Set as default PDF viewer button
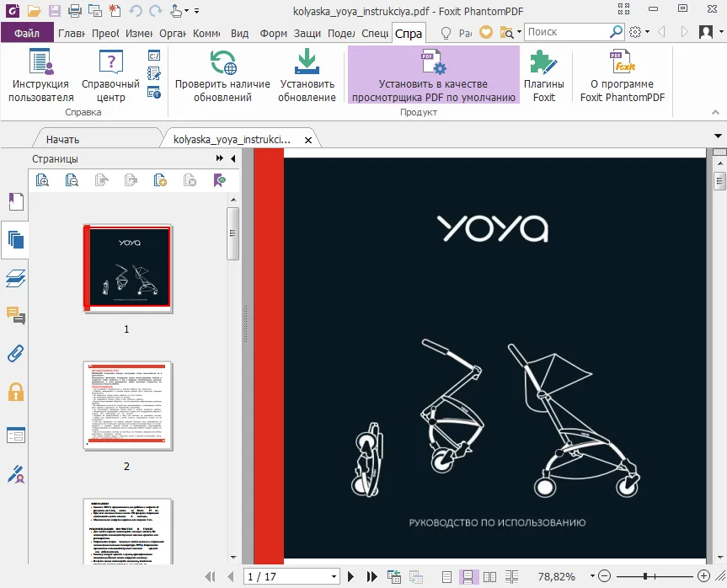Screen dimensions: 727x588 pyautogui.click(x=434, y=75)
